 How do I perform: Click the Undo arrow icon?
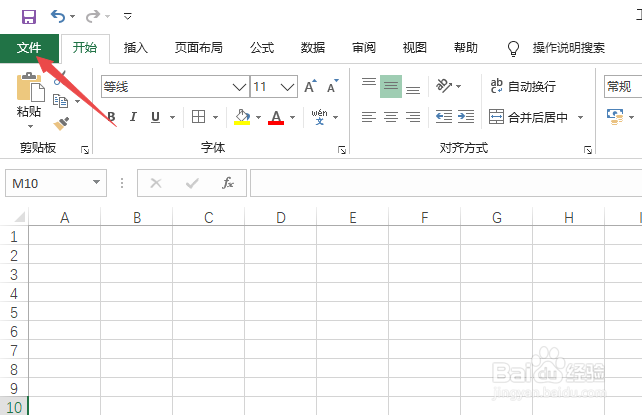tap(58, 16)
